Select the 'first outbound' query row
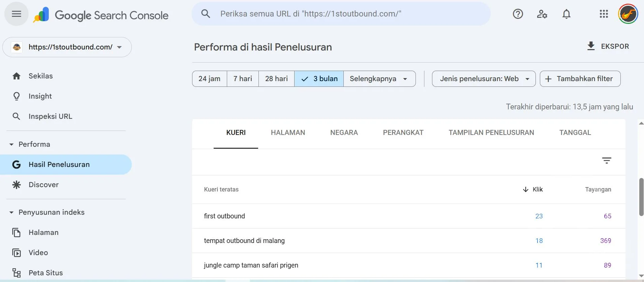644x282 pixels. click(x=408, y=216)
